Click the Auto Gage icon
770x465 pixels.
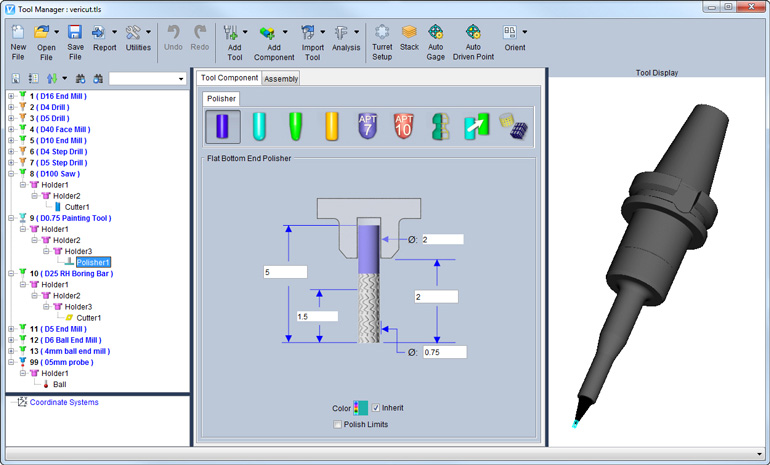(436, 38)
